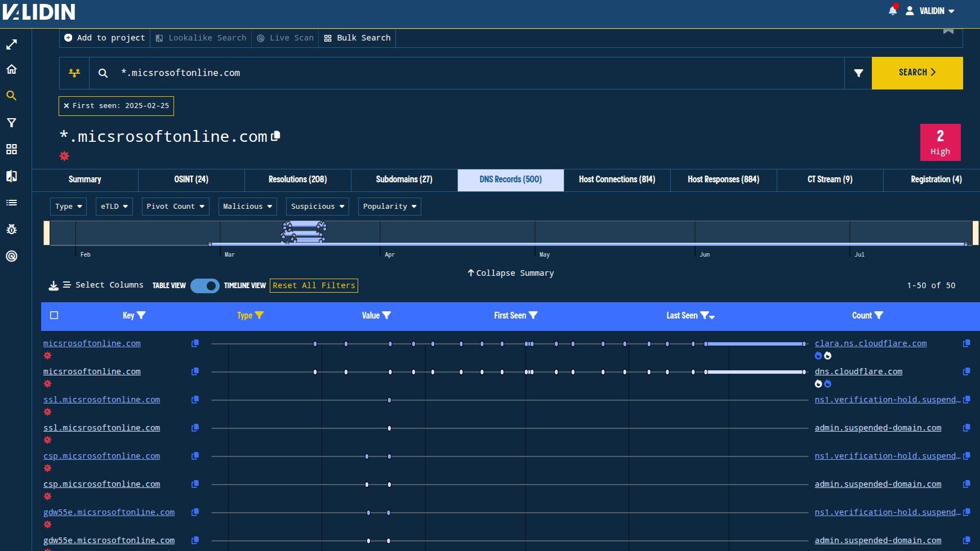Filter the Count column
Image resolution: width=980 pixels, height=551 pixels.
tap(879, 316)
